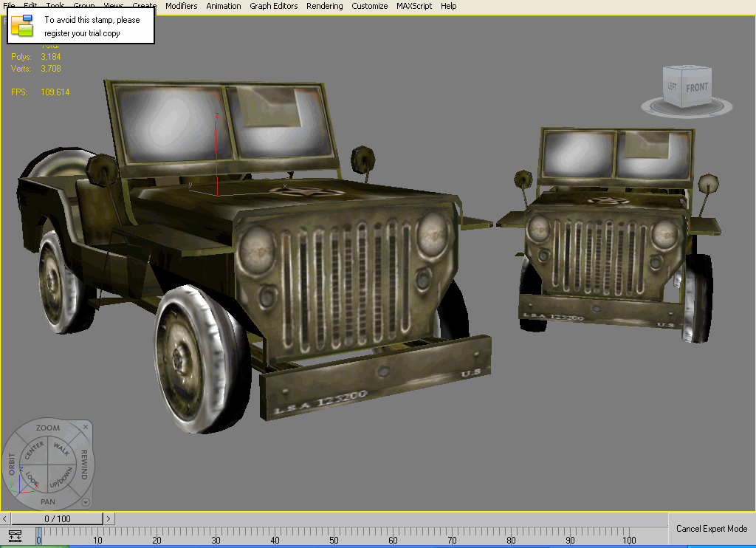This screenshot has height=548, width=756.
Task: Select CENTER wedge on the steering wheel
Action: (34, 450)
